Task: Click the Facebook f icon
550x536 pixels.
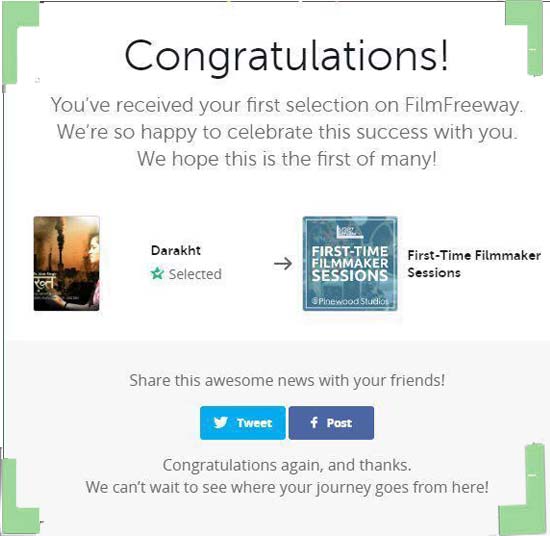Action: (314, 422)
